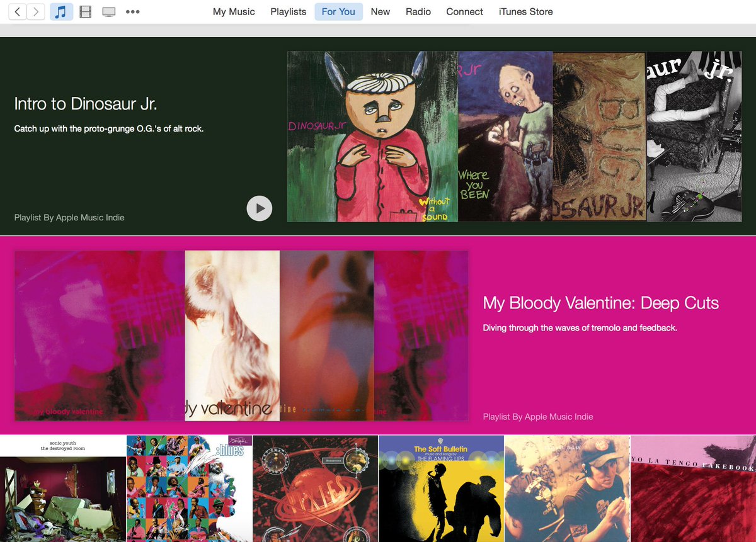Open My Bloody Valentine: Deep Cuts title
This screenshot has height=542, width=756.
click(601, 303)
